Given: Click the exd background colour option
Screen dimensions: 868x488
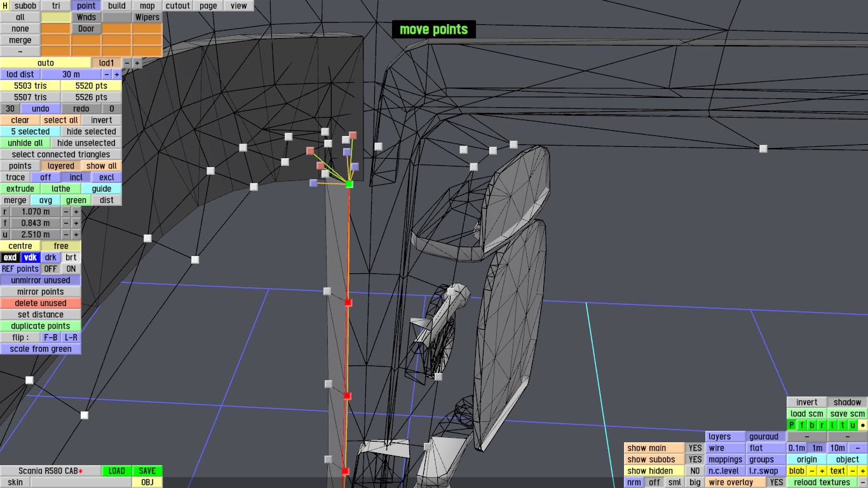Looking at the screenshot, I should click(10, 257).
